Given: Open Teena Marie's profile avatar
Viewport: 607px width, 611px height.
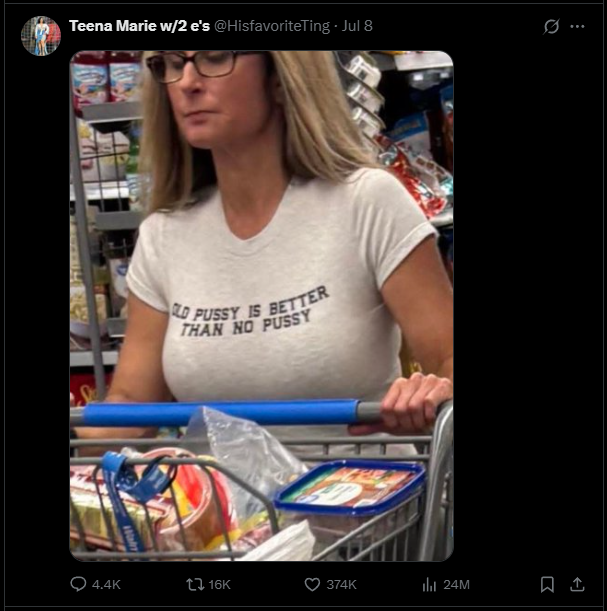Looking at the screenshot, I should (41, 36).
